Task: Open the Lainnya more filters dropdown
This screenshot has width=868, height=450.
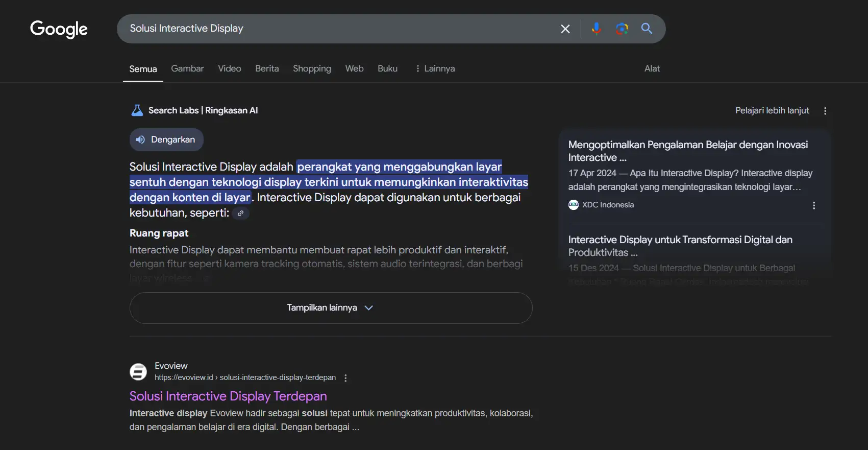Action: tap(435, 68)
